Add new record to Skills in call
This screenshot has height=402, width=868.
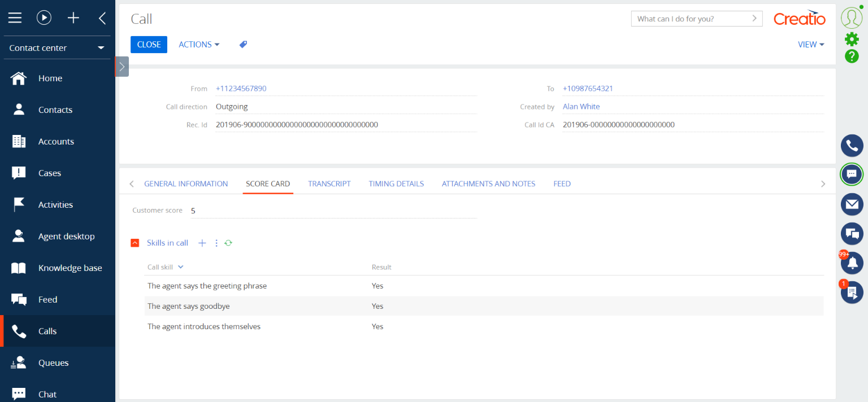click(202, 243)
